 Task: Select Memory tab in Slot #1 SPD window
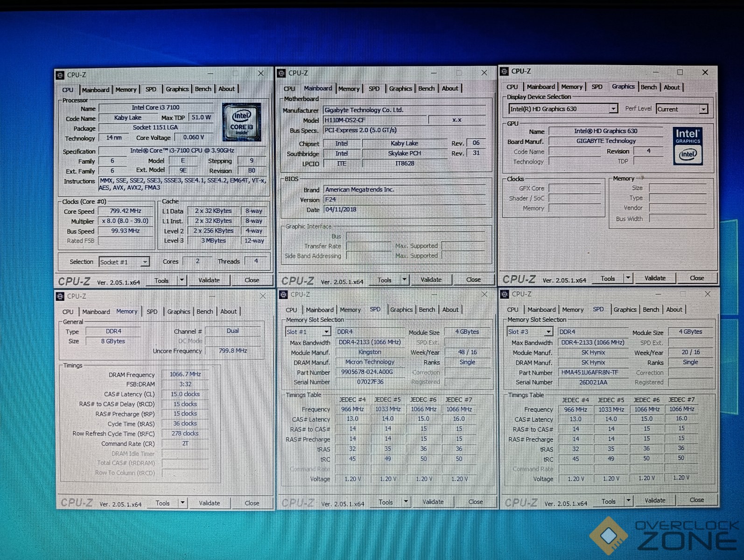[350, 310]
